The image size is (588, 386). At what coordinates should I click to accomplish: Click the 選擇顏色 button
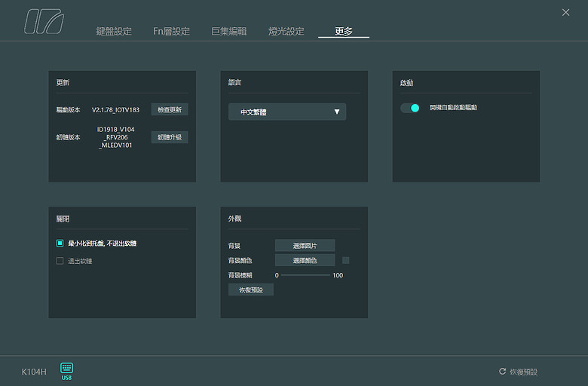(305, 260)
